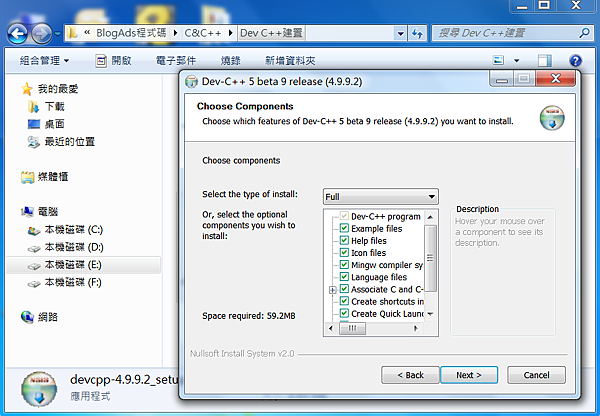Toggle Help files checkbox
600x416 pixels.
(x=344, y=240)
